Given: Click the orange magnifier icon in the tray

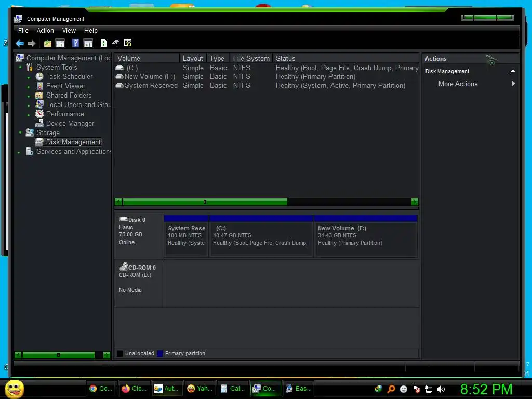Looking at the screenshot, I should 391,389.
